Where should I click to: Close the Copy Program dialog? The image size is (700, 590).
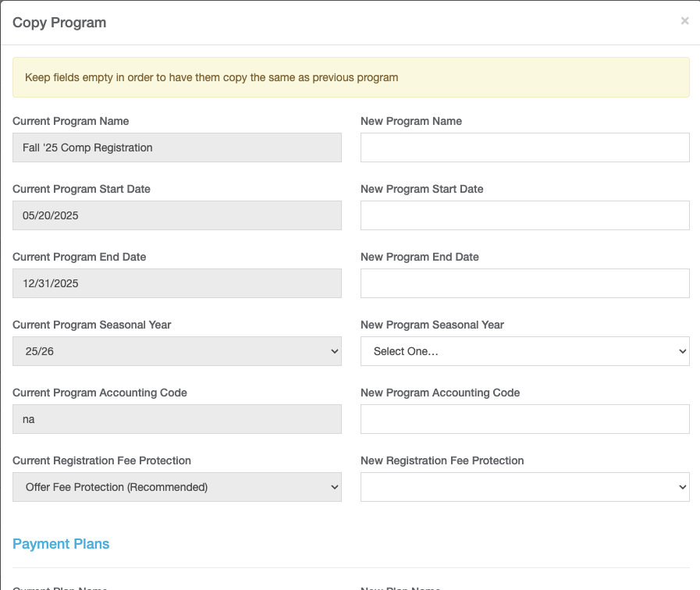[x=684, y=21]
